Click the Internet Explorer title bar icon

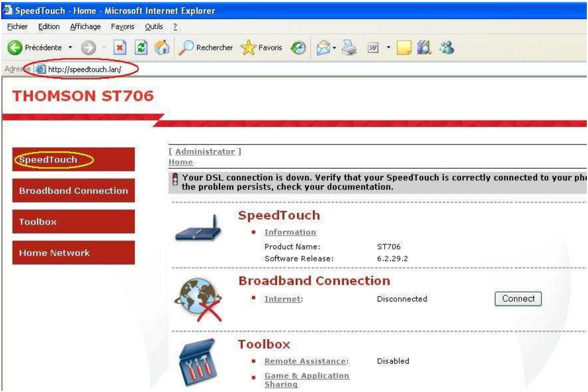pos(8,10)
